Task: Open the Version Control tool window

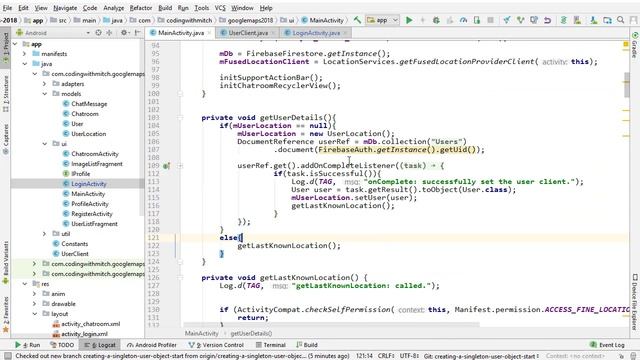Action: pyautogui.click(x=216, y=345)
